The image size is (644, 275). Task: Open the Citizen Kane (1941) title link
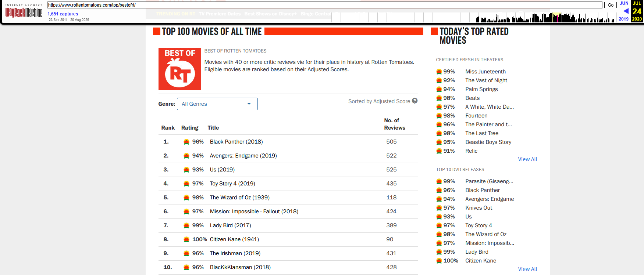(234, 239)
